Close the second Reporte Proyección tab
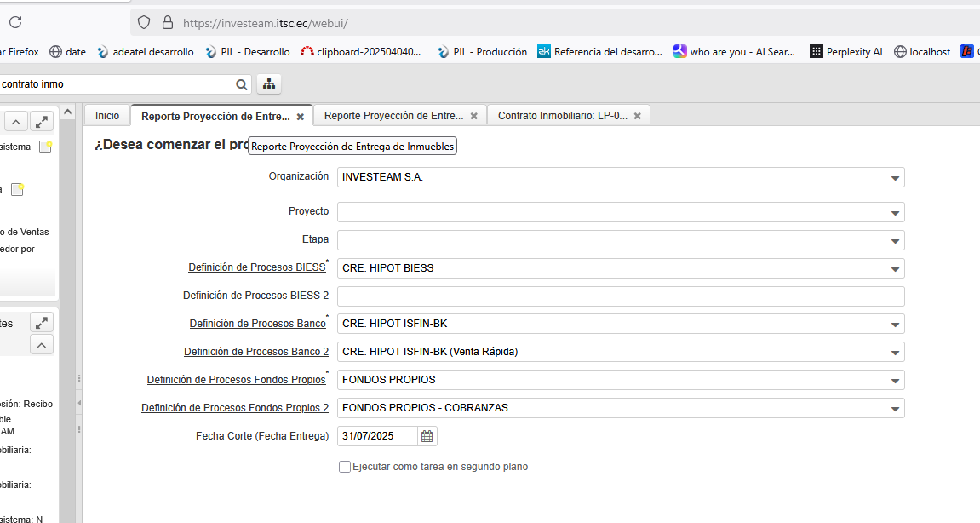The width and height of the screenshot is (980, 523). 473,116
